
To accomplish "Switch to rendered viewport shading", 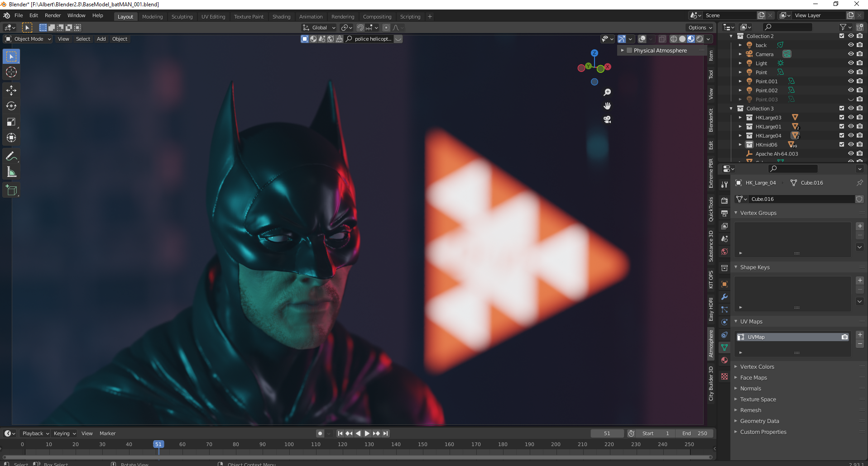I will (700, 39).
